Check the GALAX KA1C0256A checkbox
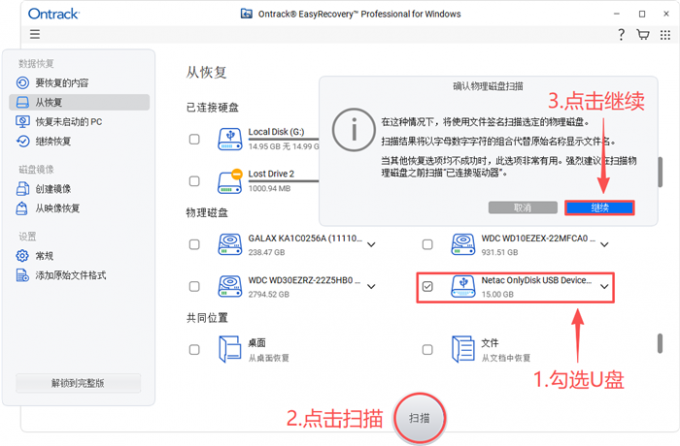The width and height of the screenshot is (680, 446). [x=194, y=244]
